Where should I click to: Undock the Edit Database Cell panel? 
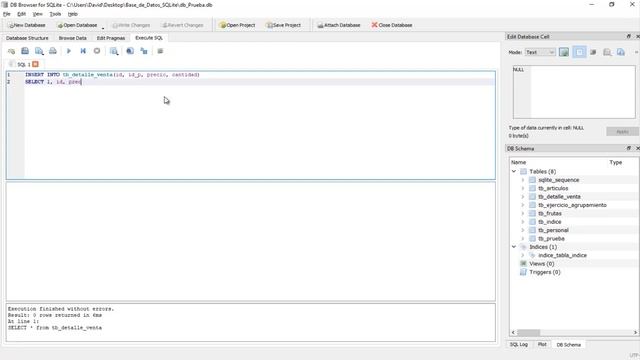[629, 36]
